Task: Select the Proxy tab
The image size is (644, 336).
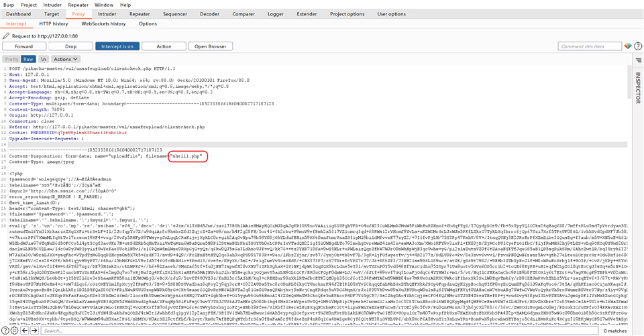Action: [x=78, y=14]
